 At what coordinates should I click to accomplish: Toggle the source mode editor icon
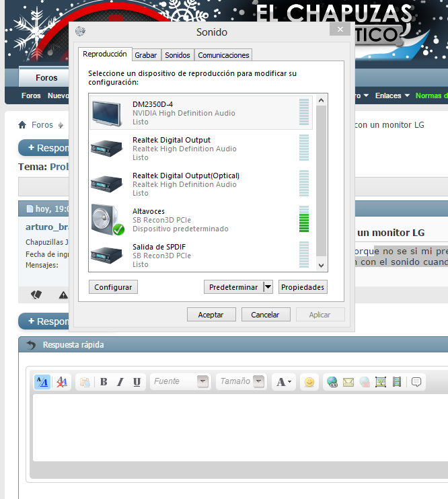pyautogui.click(x=42, y=381)
